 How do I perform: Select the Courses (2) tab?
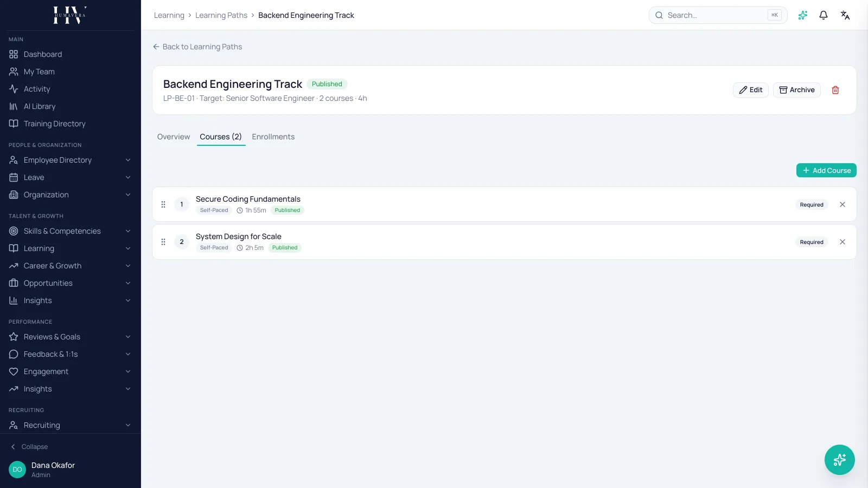(x=221, y=137)
